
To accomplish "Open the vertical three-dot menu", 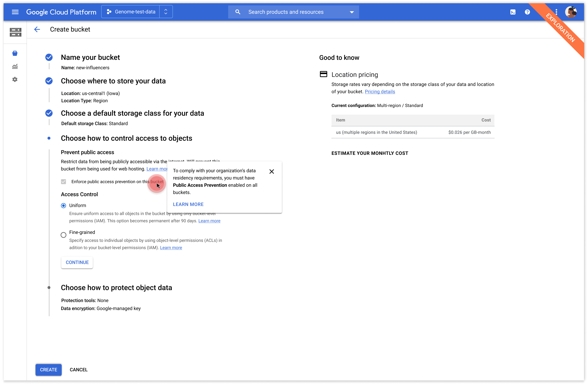I will tap(556, 12).
